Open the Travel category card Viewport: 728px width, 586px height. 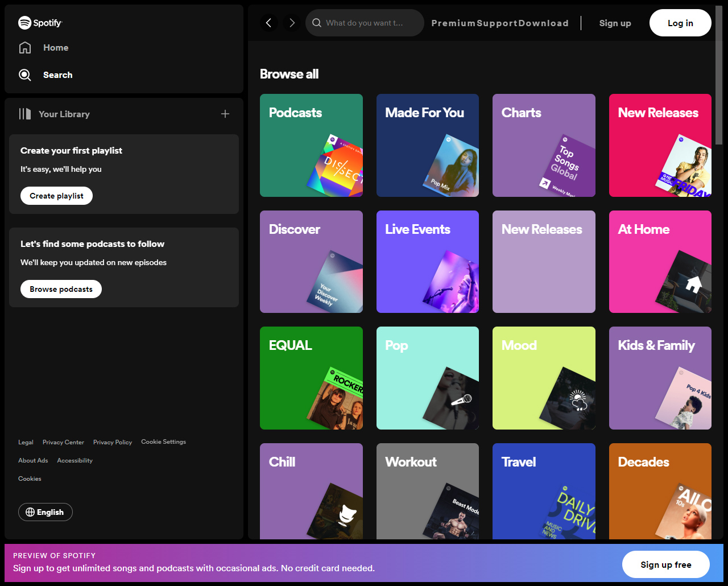544,492
